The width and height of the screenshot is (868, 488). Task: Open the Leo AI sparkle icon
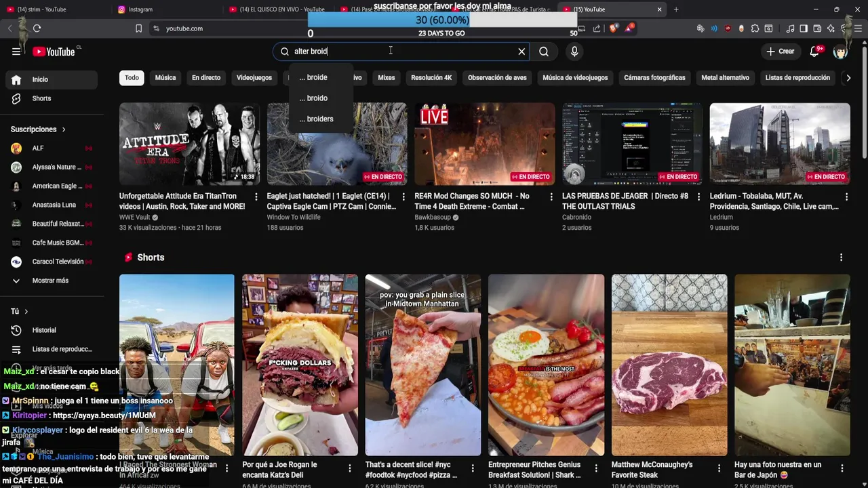point(831,28)
